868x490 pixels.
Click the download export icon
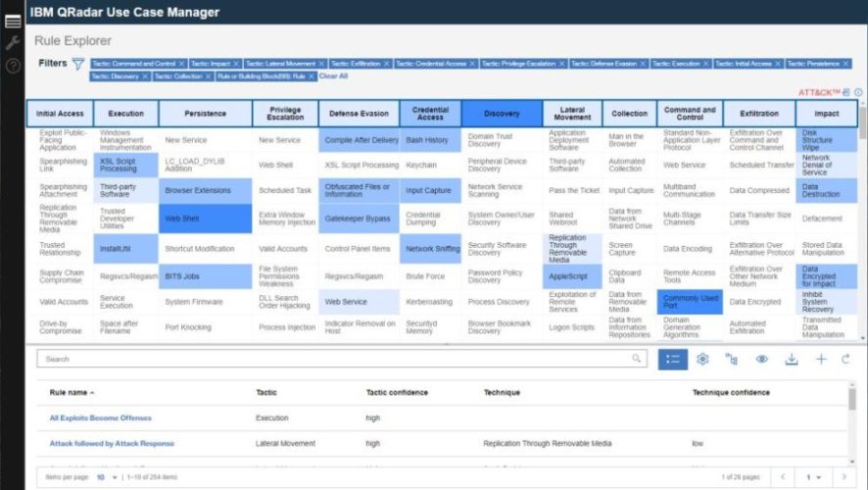[x=792, y=359]
